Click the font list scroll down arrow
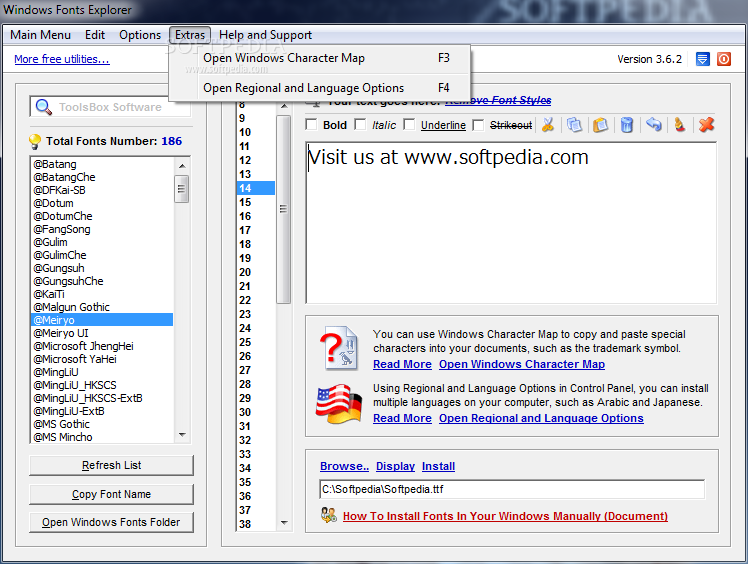748x564 pixels. pyautogui.click(x=182, y=435)
